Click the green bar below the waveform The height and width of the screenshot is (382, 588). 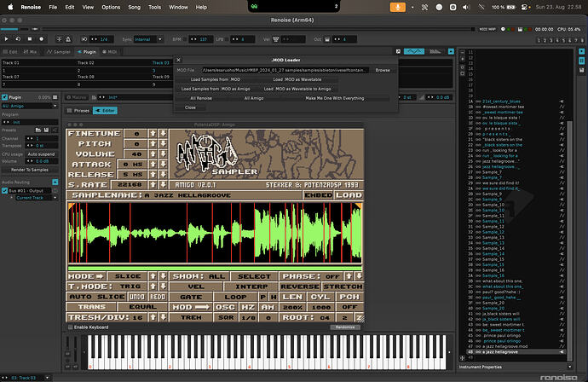point(215,269)
